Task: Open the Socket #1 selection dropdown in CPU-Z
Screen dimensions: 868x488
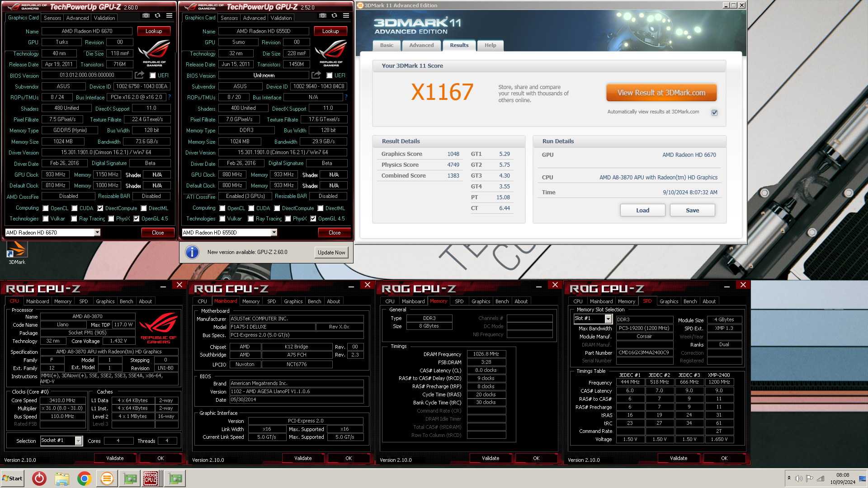Action: click(x=79, y=441)
